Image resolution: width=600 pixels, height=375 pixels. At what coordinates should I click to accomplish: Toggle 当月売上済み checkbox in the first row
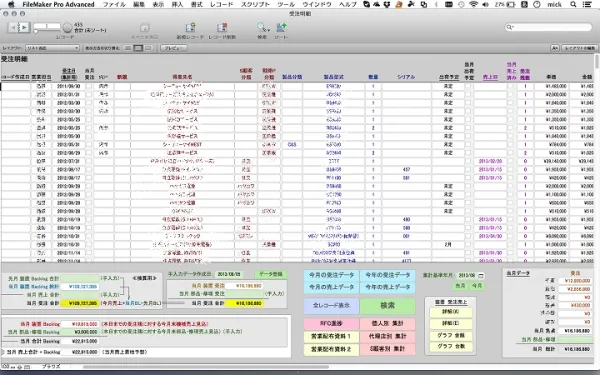coord(510,86)
